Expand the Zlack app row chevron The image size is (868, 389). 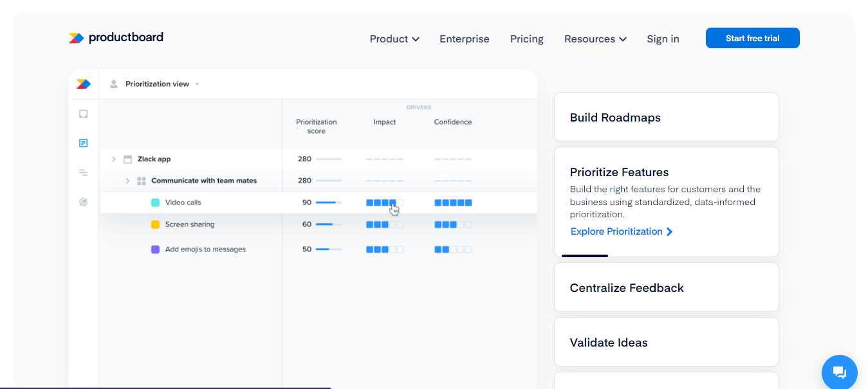(114, 159)
